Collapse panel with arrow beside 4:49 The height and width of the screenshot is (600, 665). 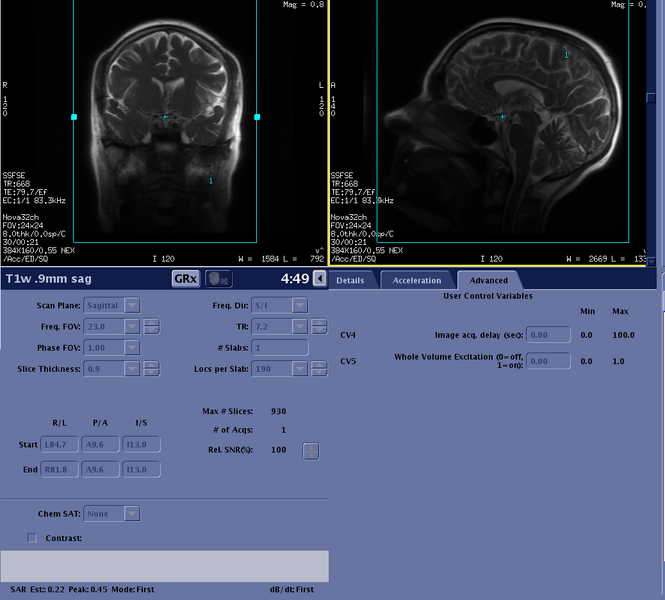point(320,279)
